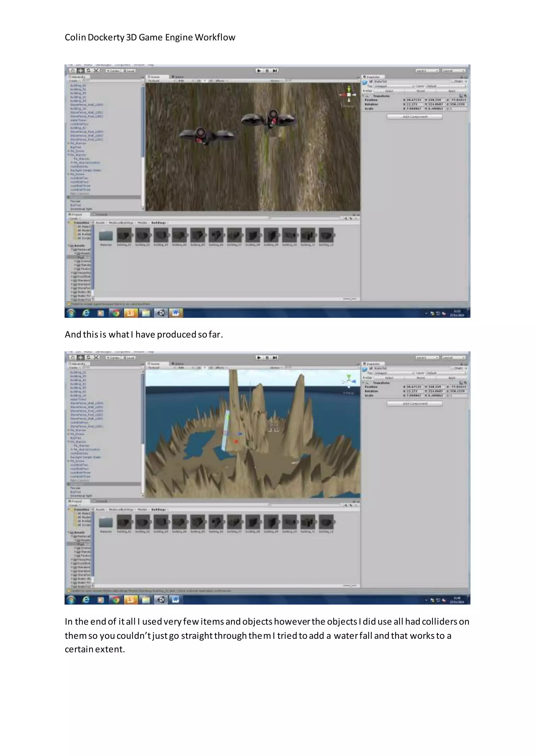This screenshot has height=756, width=535.
Task: Click the prefab Apply button in the drone Inspector
Action: click(452, 91)
